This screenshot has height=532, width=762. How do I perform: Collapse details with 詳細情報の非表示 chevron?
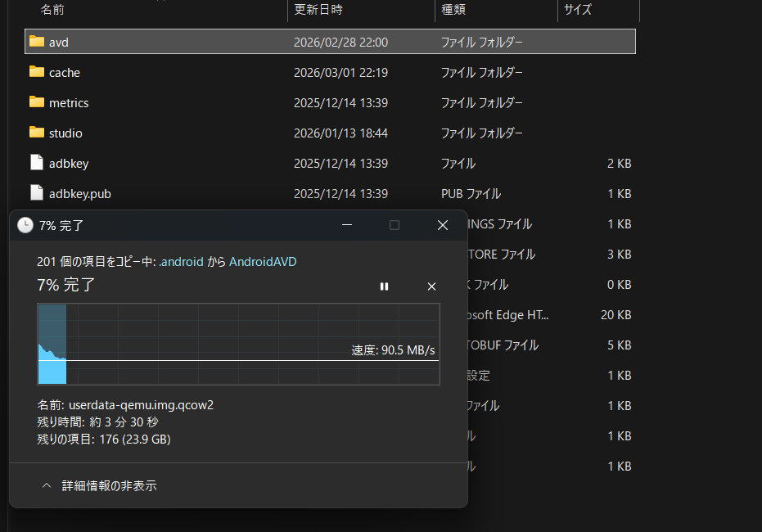[x=47, y=486]
